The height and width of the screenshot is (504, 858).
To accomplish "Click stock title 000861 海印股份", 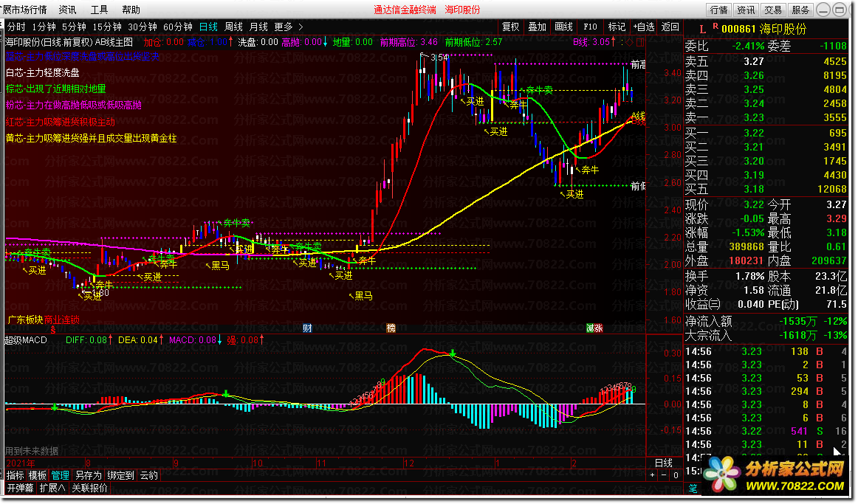I will (x=764, y=30).
